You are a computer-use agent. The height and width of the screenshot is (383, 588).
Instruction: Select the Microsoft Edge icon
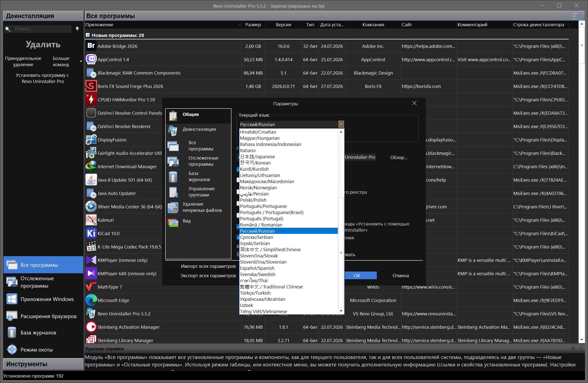(x=91, y=300)
